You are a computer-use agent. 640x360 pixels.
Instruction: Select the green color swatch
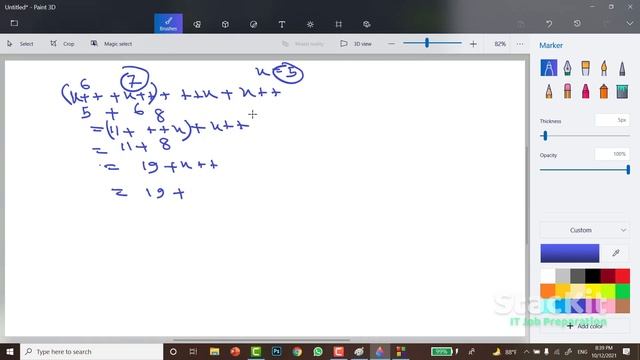click(x=622, y=291)
